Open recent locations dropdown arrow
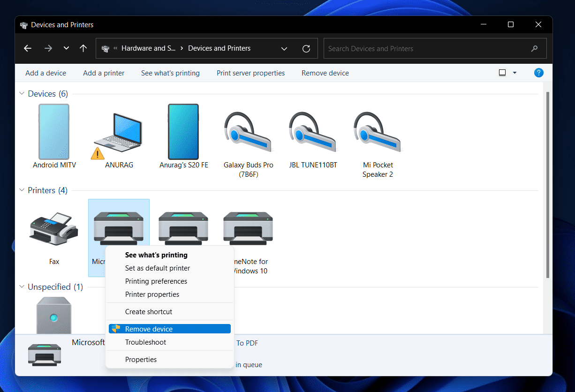This screenshot has height=392, width=575. (x=66, y=48)
